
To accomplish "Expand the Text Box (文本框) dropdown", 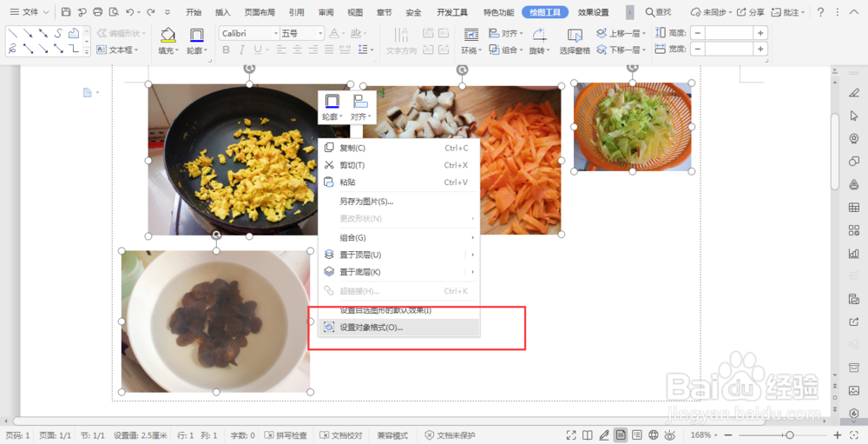I will coord(136,50).
